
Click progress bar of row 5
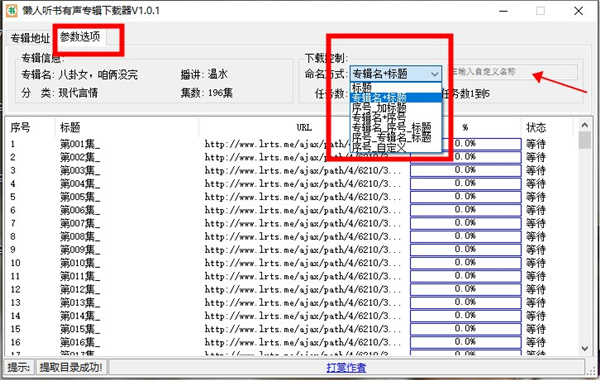(x=465, y=197)
